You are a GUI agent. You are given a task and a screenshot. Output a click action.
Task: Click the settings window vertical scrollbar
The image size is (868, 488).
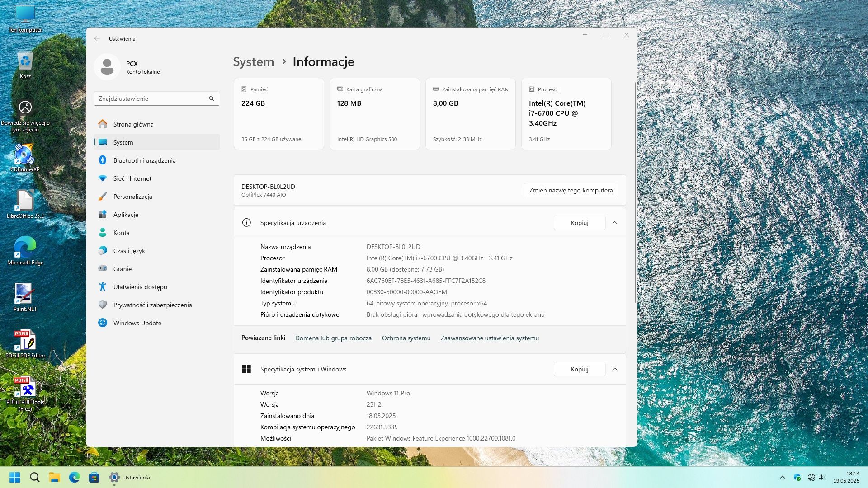635,192
